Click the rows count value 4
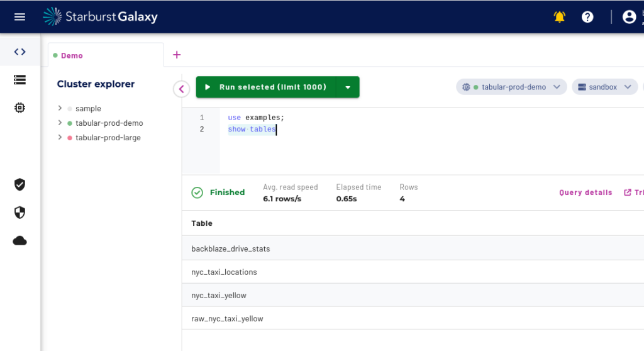644x351 pixels. 402,199
